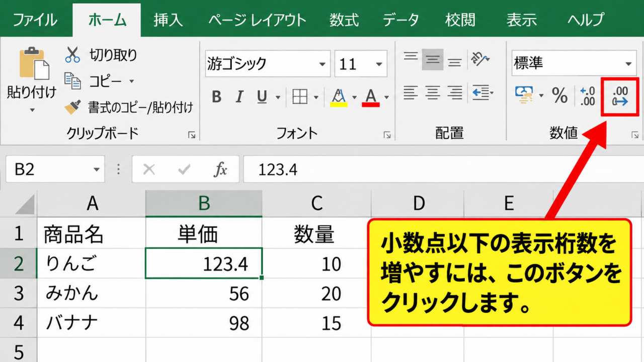Select cell containing りんご
Image resolution: width=644 pixels, height=362 pixels.
coord(92,263)
